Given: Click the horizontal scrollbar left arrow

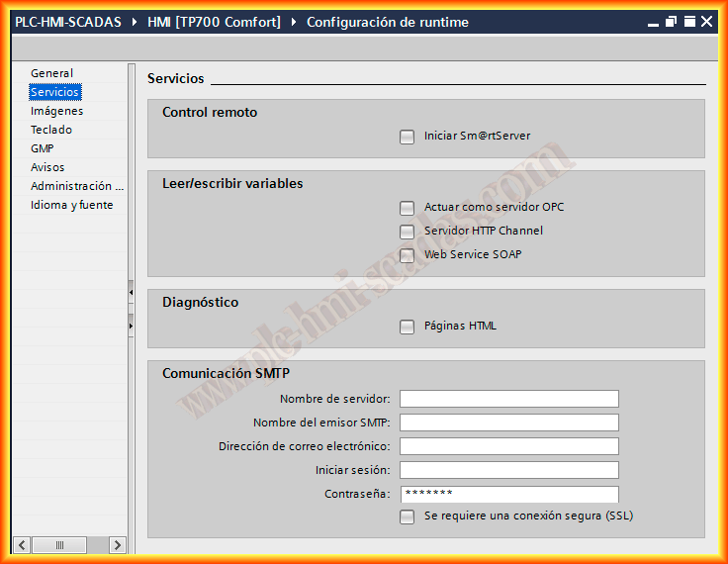Looking at the screenshot, I should 23,544.
